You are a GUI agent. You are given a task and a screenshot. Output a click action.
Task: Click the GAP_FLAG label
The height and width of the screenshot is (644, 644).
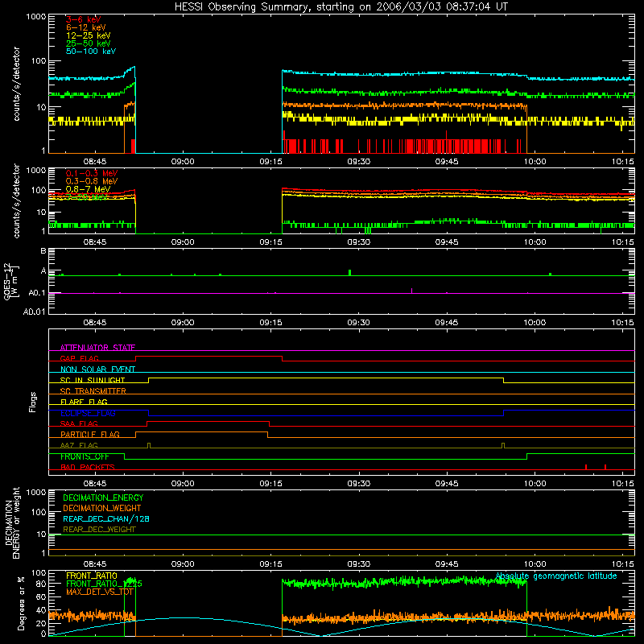79,358
